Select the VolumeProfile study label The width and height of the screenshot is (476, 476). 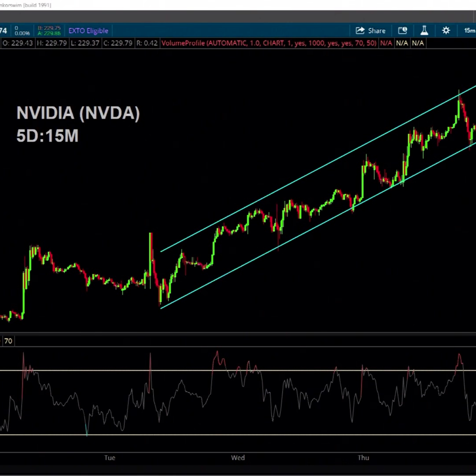(x=269, y=43)
